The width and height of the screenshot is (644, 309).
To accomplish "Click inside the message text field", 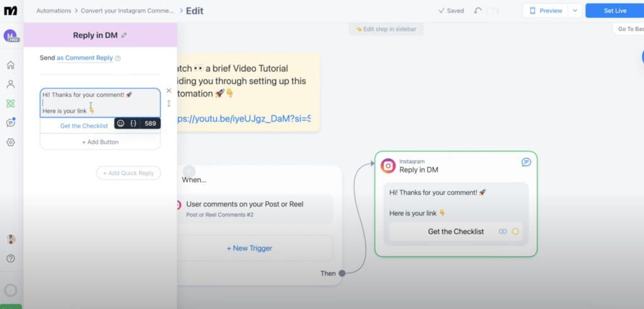I will (x=100, y=102).
